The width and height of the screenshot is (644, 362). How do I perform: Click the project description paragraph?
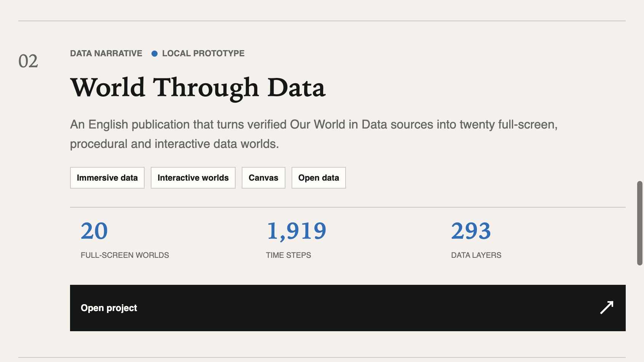point(314,134)
